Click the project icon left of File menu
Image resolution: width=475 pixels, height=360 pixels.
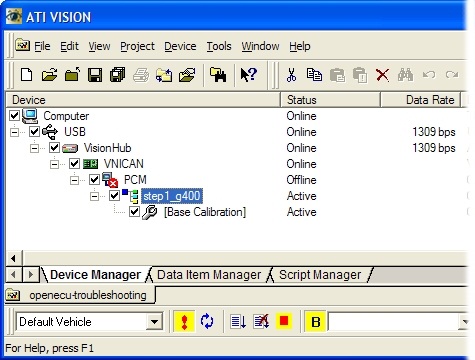[23, 45]
